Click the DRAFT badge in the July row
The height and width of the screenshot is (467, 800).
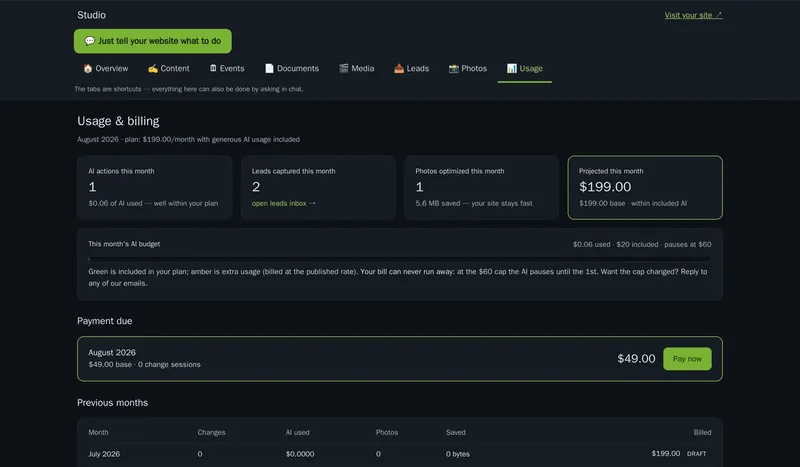(696, 454)
